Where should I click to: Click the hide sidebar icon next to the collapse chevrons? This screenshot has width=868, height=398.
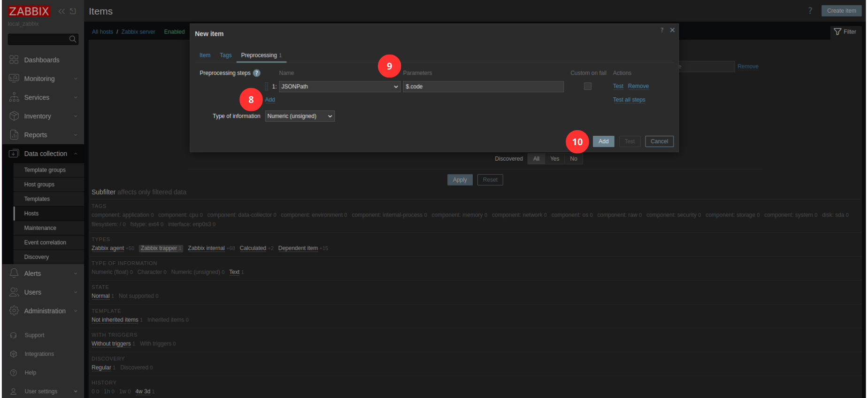tap(73, 11)
